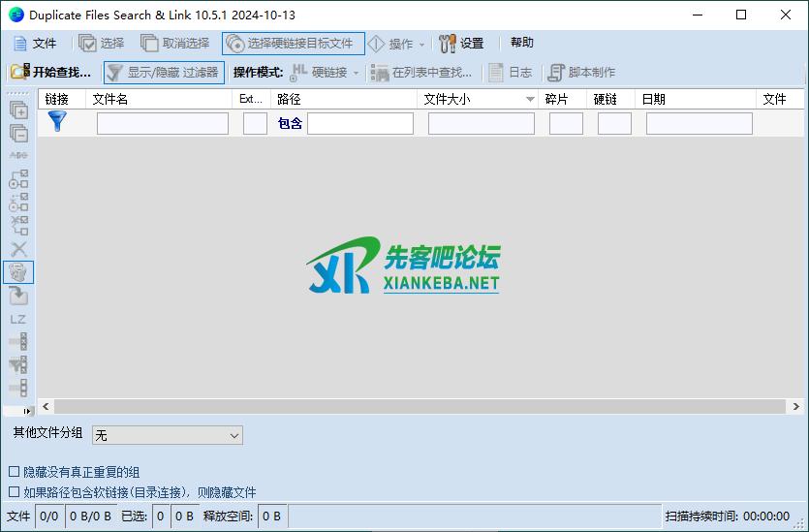Click the blue funnel filter icon
Viewport: 809px width, 532px height.
tap(57, 122)
